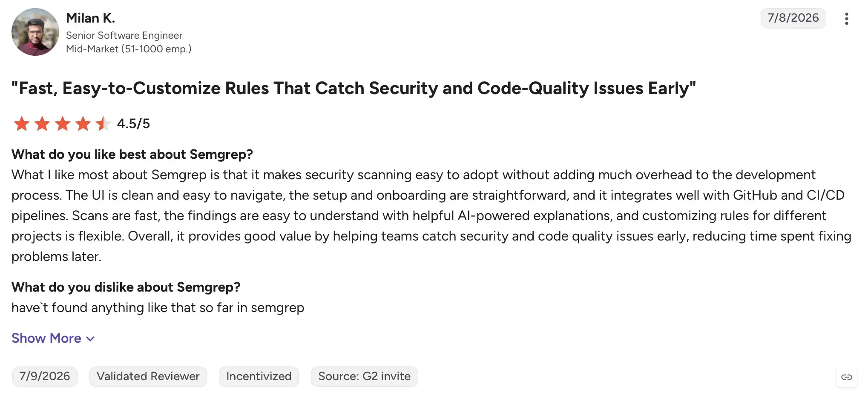The height and width of the screenshot is (401, 868).
Task: Click the fourth rating star
Action: 83,124
